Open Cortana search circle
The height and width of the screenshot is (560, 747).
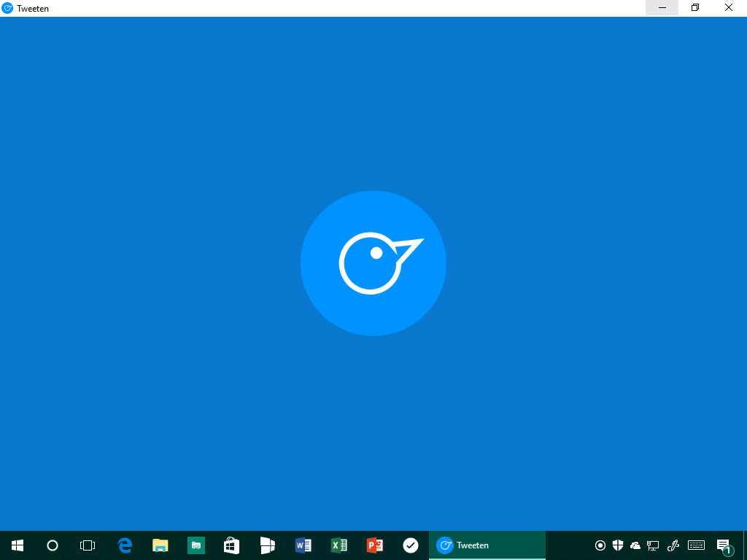(x=53, y=545)
